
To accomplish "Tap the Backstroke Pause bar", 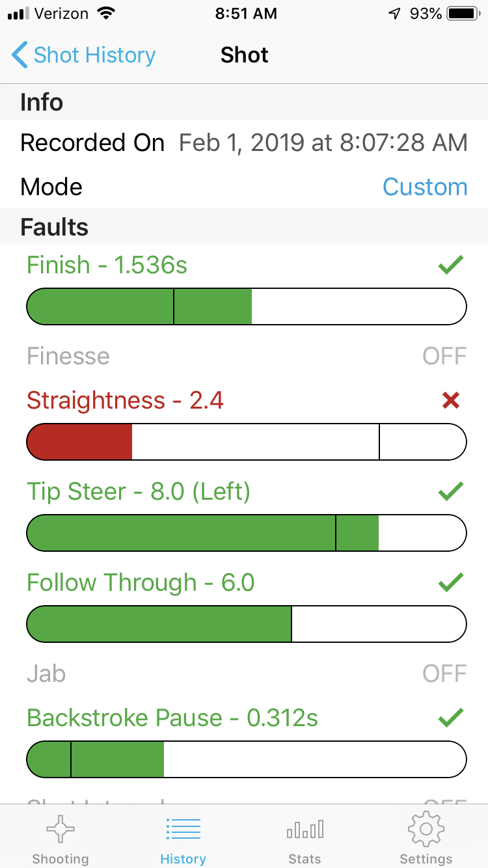I will pyautogui.click(x=246, y=759).
